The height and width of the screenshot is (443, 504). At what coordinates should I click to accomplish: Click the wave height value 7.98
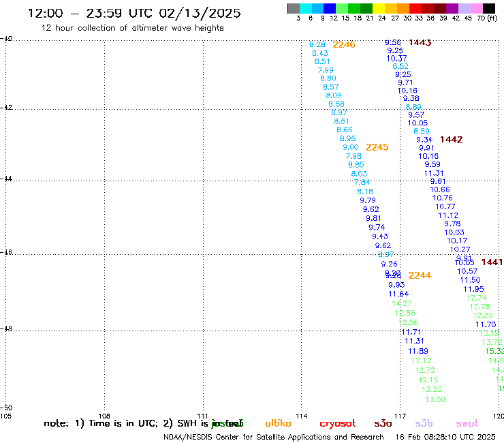(x=353, y=156)
